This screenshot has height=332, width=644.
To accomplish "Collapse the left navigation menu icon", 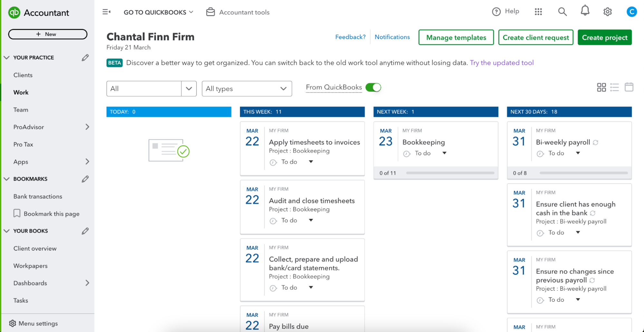I will [x=106, y=12].
